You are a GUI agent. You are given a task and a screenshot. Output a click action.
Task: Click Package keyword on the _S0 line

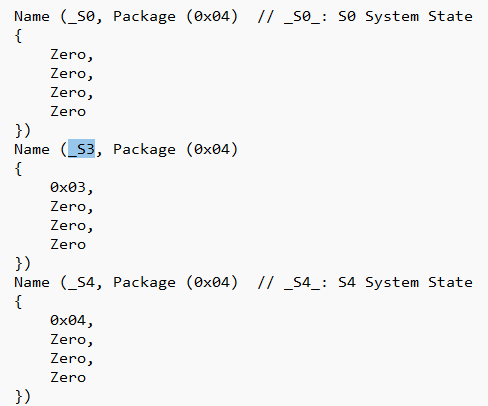(144, 16)
